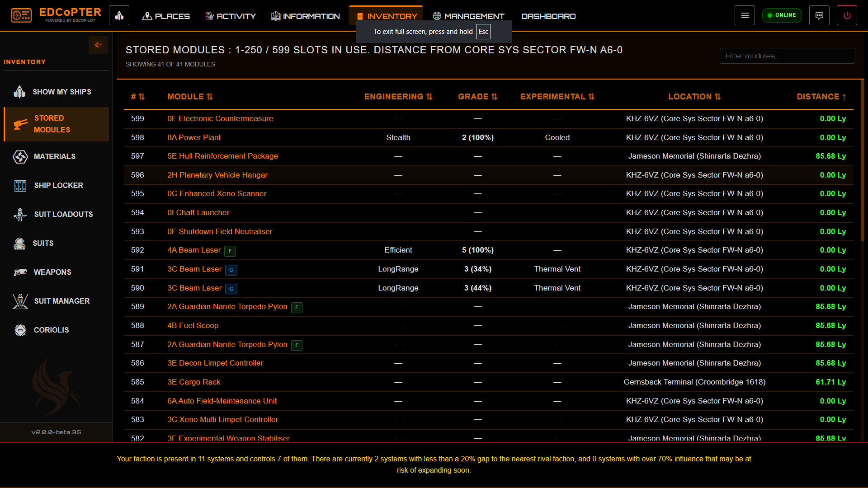Open the feedback chat icon top right
The height and width of the screenshot is (488, 868).
[x=819, y=15]
